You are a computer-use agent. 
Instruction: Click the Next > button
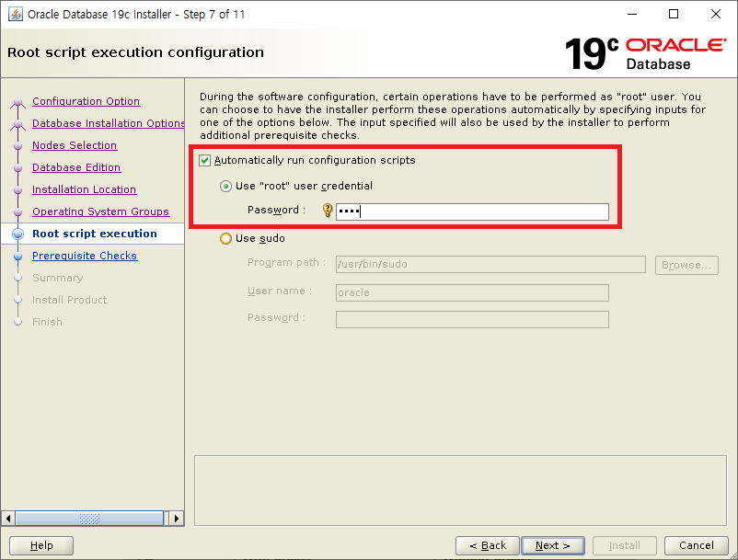click(x=553, y=546)
